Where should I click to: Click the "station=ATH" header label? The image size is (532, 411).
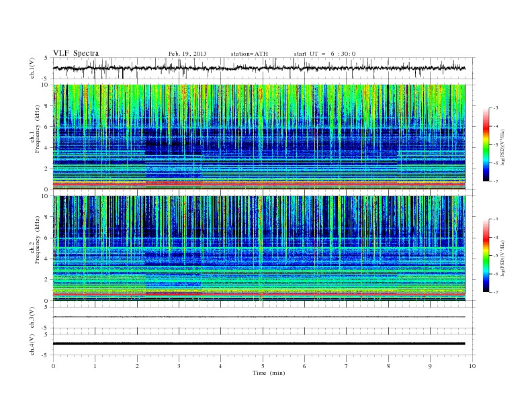tap(249, 54)
